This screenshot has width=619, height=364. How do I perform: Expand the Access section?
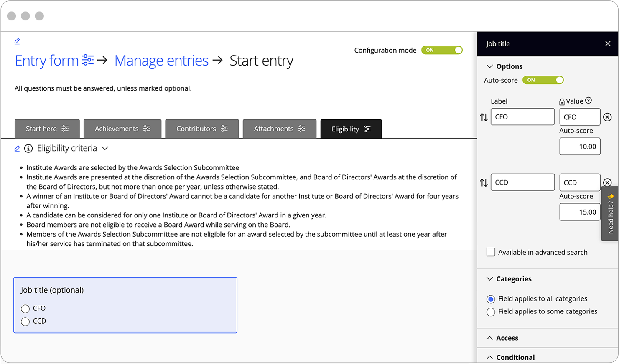tap(507, 338)
